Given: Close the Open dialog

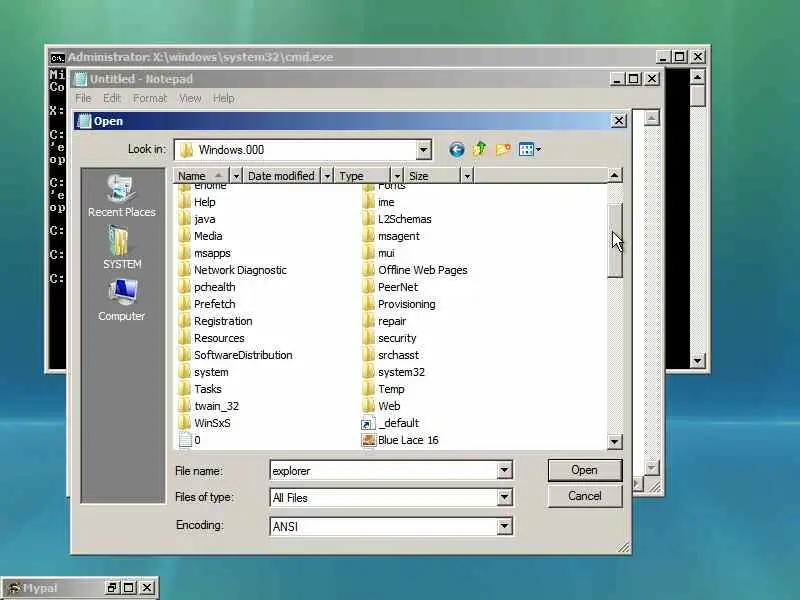Looking at the screenshot, I should click(x=618, y=121).
